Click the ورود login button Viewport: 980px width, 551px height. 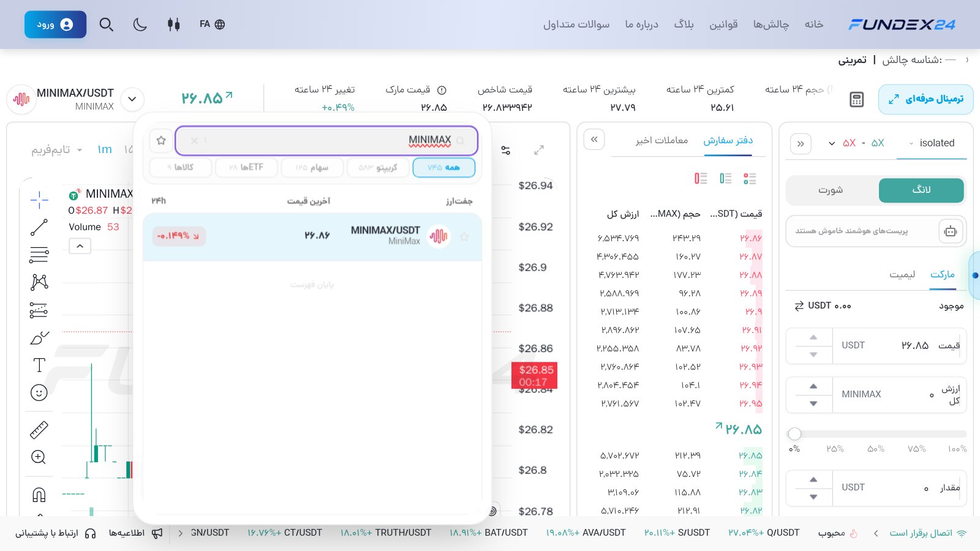pyautogui.click(x=55, y=24)
